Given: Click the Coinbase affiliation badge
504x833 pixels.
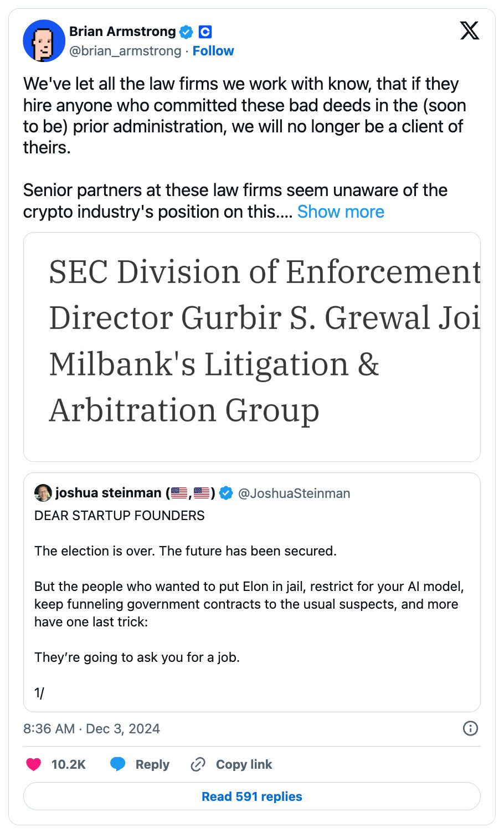Looking at the screenshot, I should click(x=205, y=32).
